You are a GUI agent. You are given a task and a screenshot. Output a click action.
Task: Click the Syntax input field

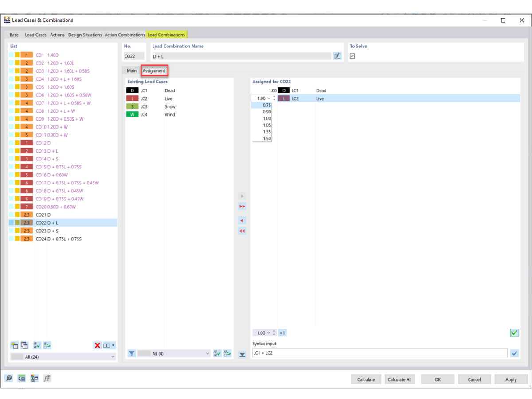379,353
